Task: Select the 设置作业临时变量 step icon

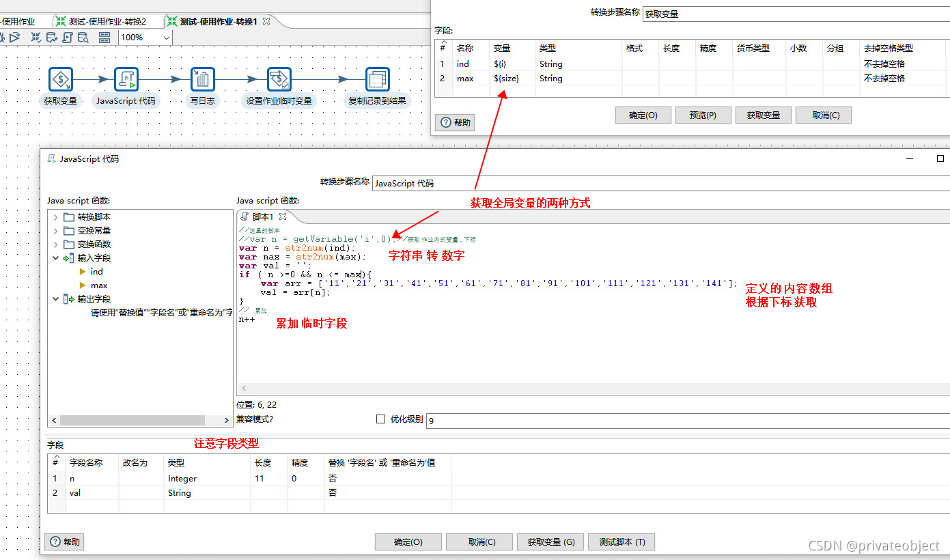Action: 279,79
